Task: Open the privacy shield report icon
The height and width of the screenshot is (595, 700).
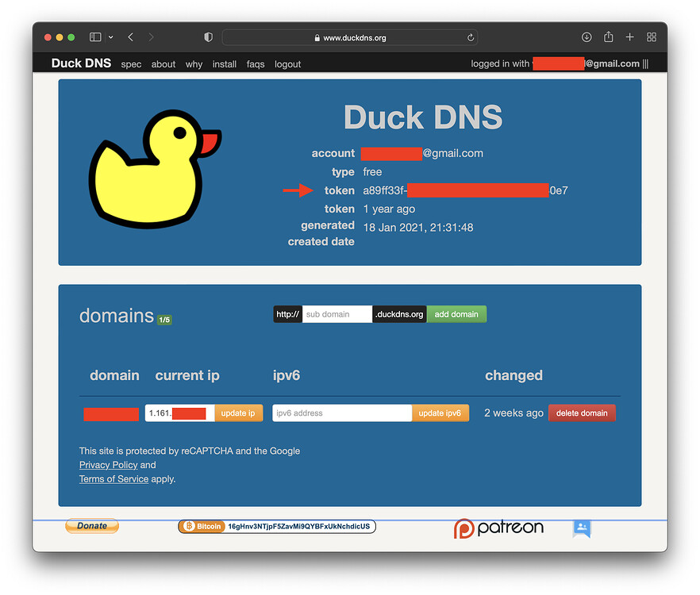Action: (x=208, y=37)
